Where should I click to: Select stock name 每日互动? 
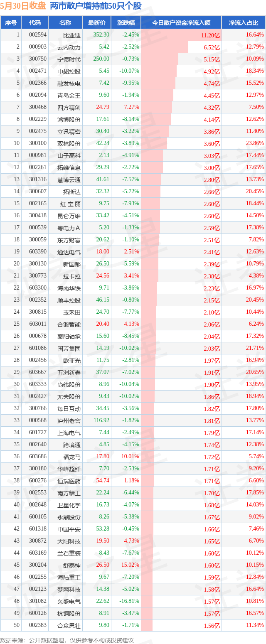click(x=69, y=408)
